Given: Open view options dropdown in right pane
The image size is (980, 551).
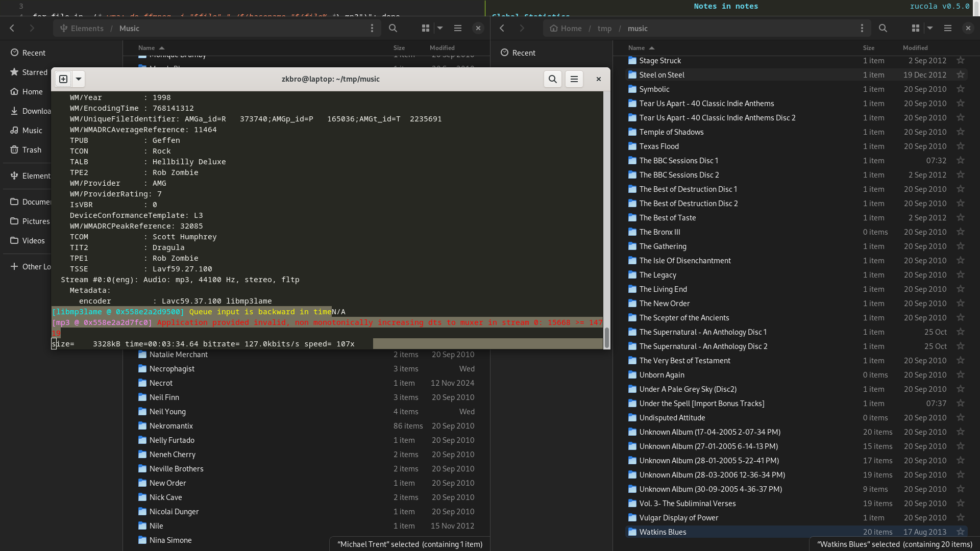Looking at the screenshot, I should pos(930,29).
